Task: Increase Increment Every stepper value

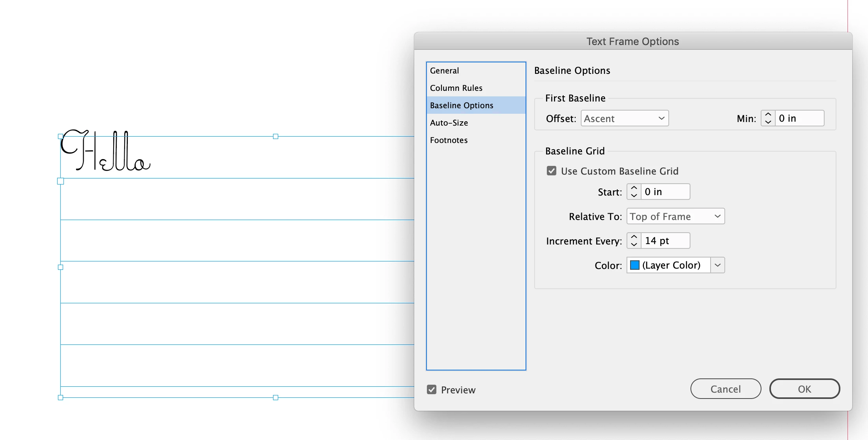Action: 634,237
